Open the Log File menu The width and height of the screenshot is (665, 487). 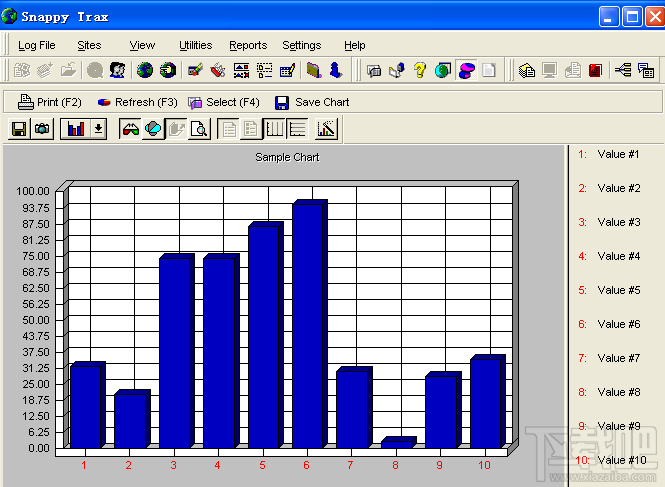(x=37, y=45)
